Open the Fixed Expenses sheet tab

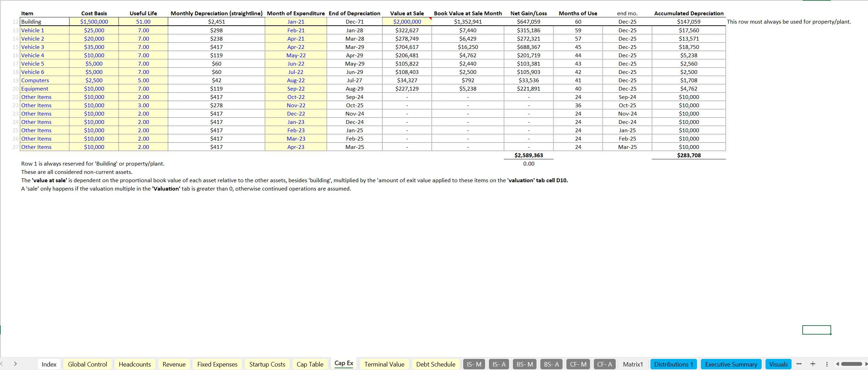point(217,364)
